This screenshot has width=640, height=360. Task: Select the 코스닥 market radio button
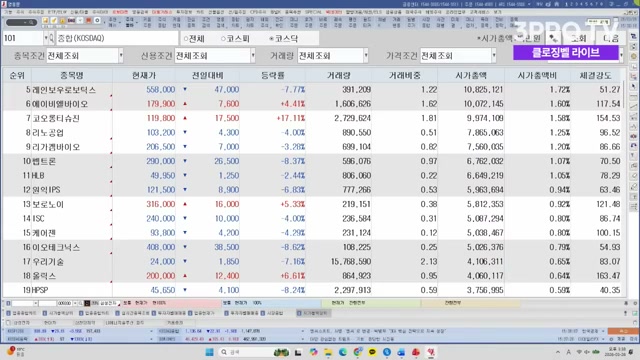coord(271,39)
